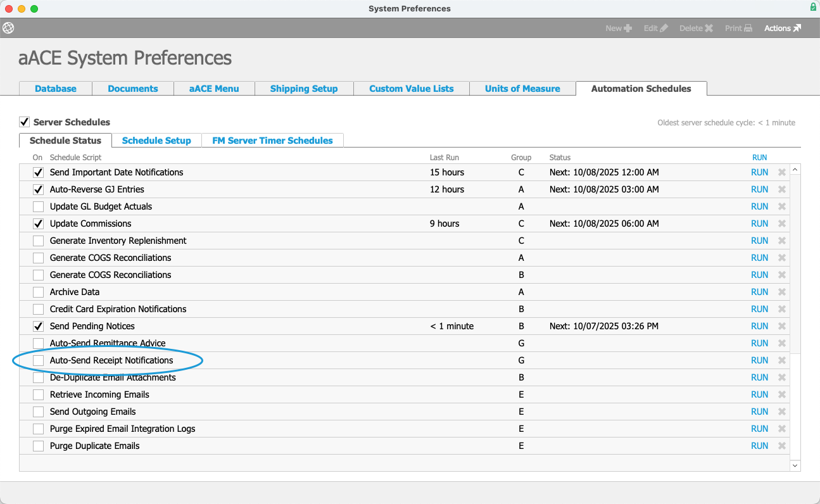Enable Update GL Budget Actuals checkbox
Viewport: 820px width, 504px height.
click(x=39, y=206)
